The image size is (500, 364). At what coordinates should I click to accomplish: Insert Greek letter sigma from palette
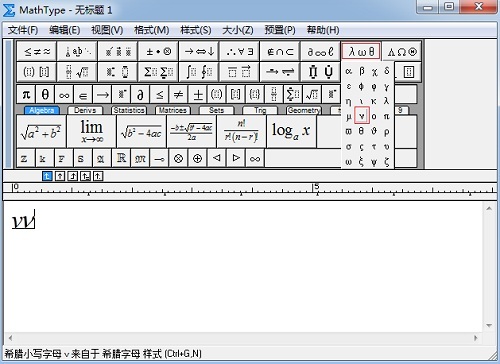point(349,147)
